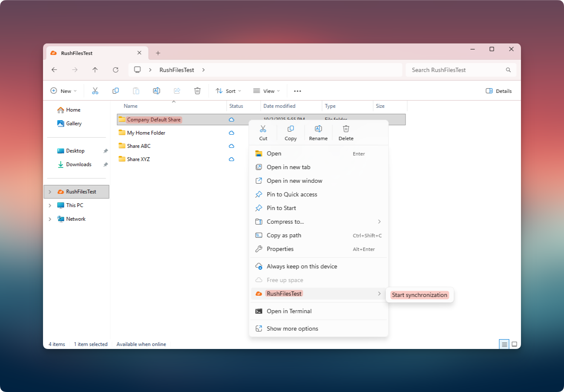Click the chevron after RushFilesTest in address bar
Screen dimensions: 564x392
pyautogui.click(x=204, y=70)
